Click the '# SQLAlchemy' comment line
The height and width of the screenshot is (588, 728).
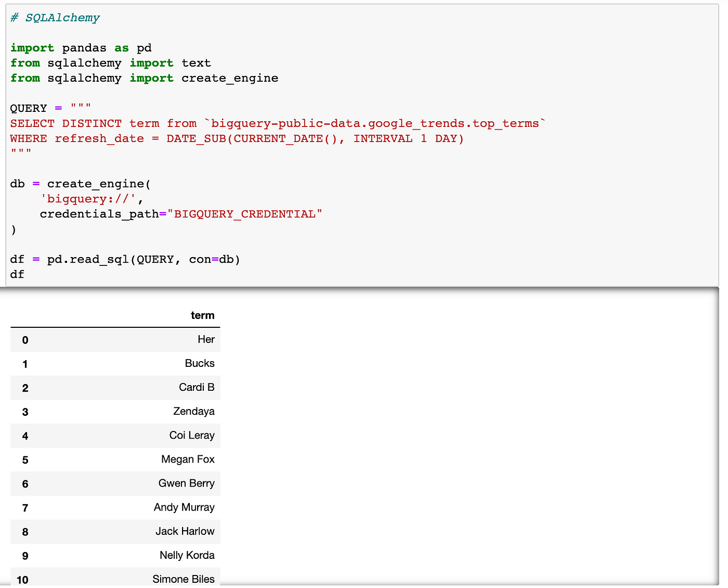(55, 18)
